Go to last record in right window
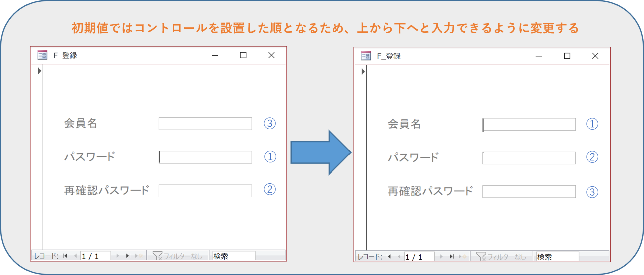This screenshot has width=644, height=275. coord(451,257)
